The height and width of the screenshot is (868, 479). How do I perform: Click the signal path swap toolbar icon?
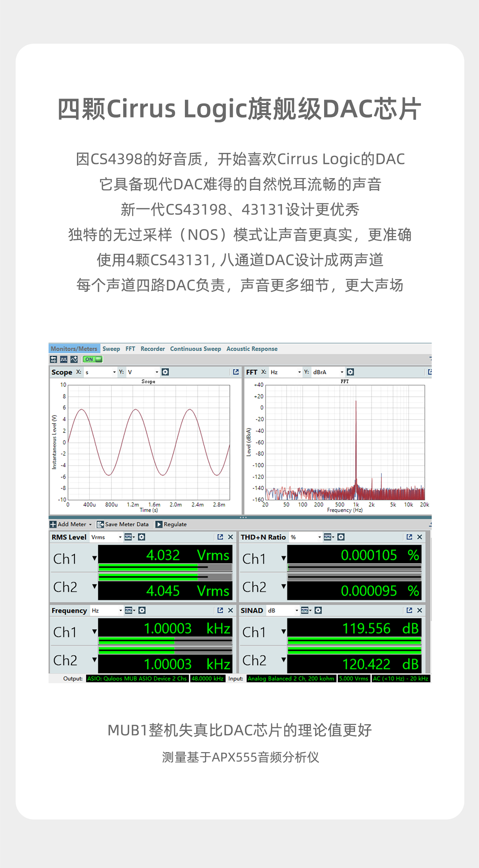coord(54,359)
